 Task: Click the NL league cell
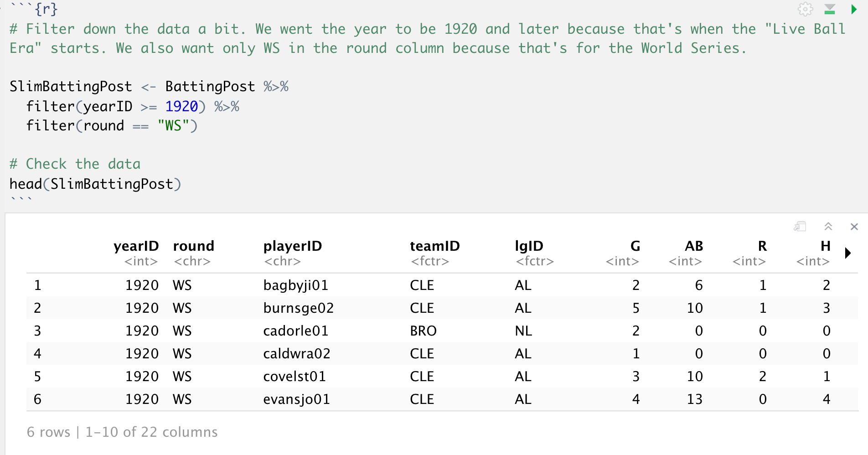pyautogui.click(x=523, y=331)
